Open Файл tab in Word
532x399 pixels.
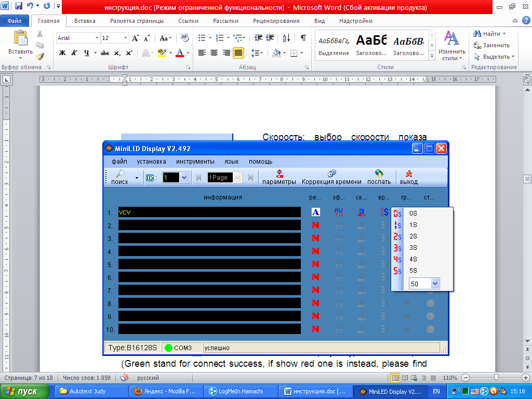pos(14,21)
